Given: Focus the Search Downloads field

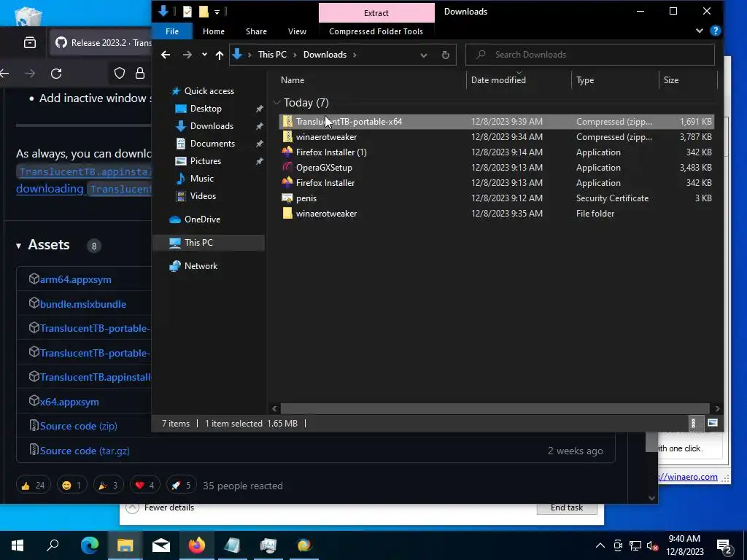Looking at the screenshot, I should pyautogui.click(x=589, y=55).
